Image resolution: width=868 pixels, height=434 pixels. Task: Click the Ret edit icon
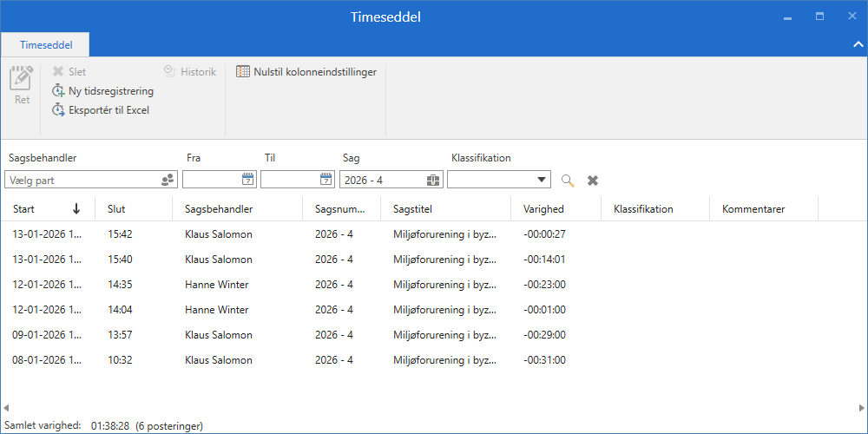click(x=22, y=80)
